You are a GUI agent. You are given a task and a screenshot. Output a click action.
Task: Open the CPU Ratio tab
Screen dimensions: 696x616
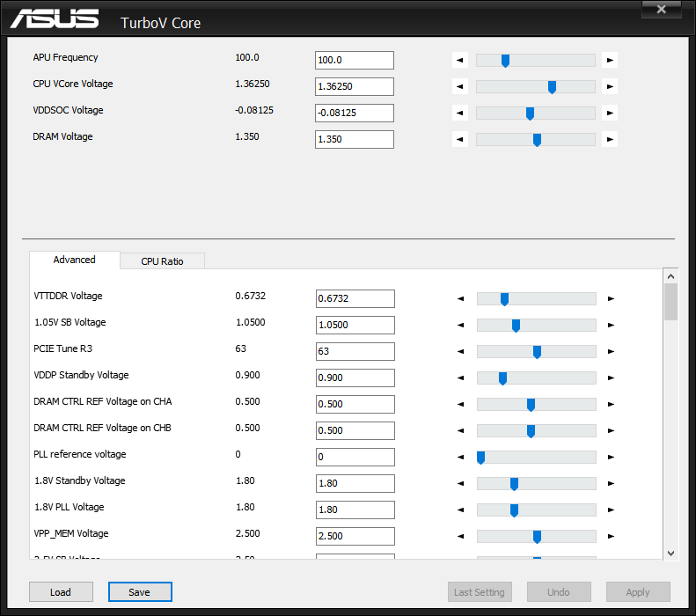(162, 261)
